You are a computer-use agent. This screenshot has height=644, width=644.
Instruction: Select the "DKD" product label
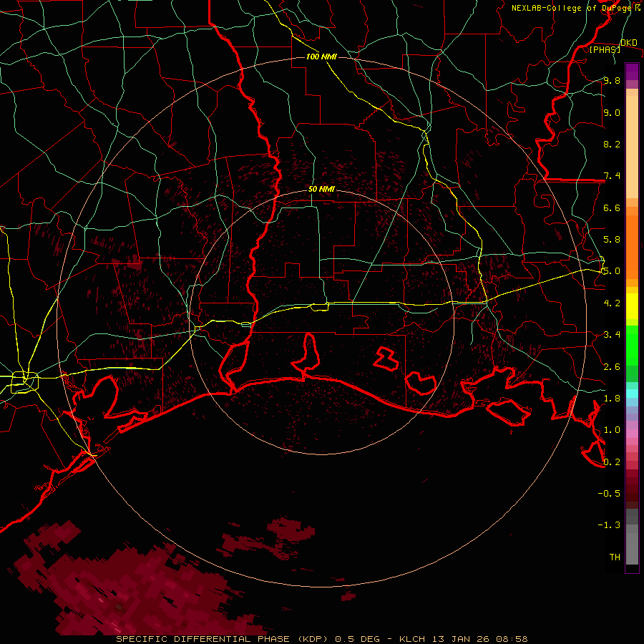pos(628,43)
